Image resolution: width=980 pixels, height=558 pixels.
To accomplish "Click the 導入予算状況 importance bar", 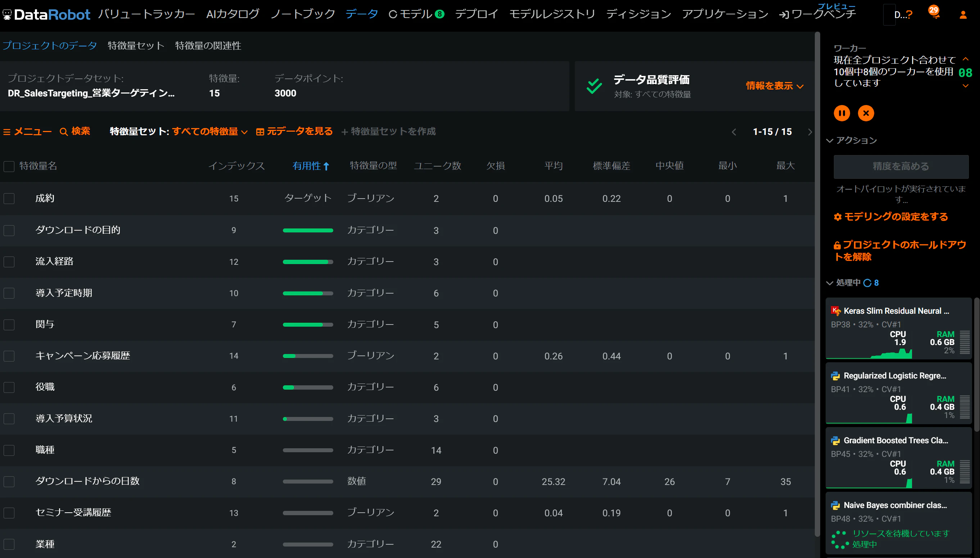I will tap(308, 419).
